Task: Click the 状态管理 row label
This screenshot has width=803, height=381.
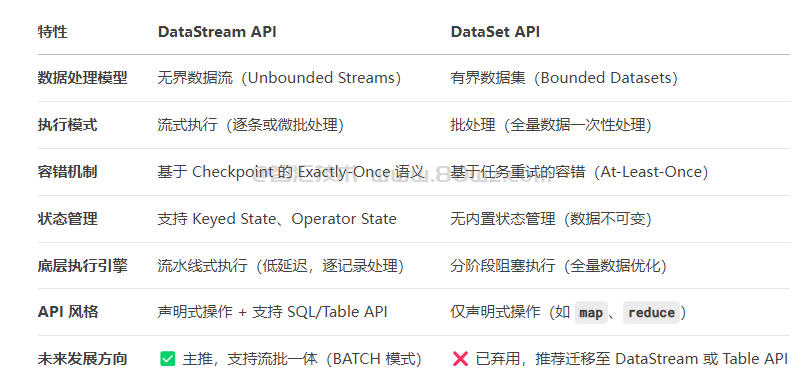Action: coord(68,219)
